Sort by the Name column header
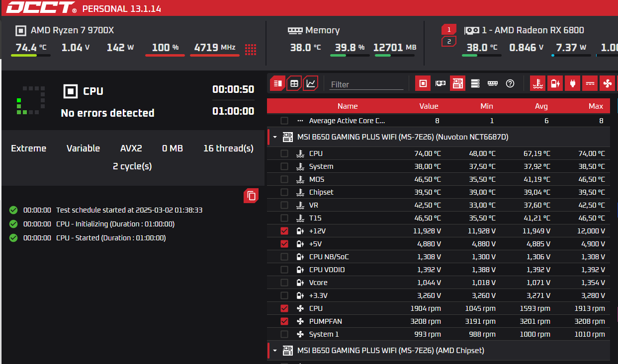The width and height of the screenshot is (618, 364). pos(347,106)
